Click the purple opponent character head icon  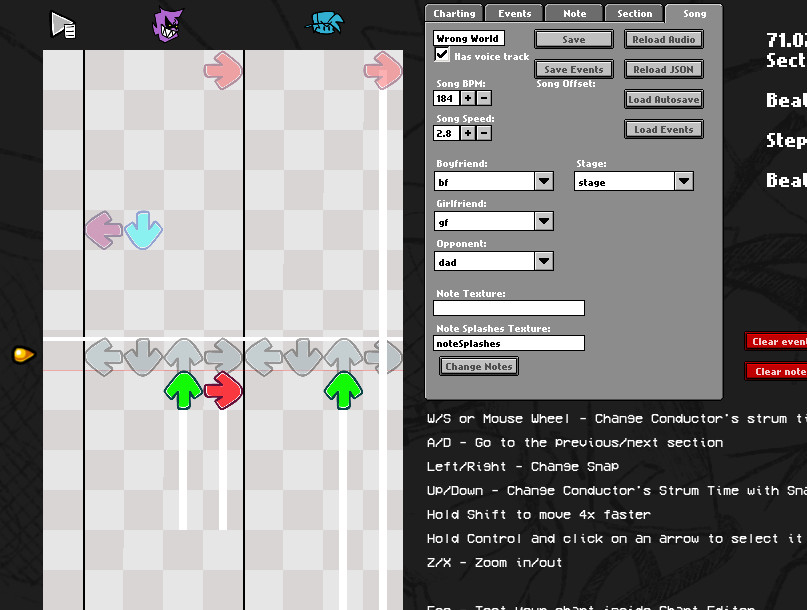(167, 24)
